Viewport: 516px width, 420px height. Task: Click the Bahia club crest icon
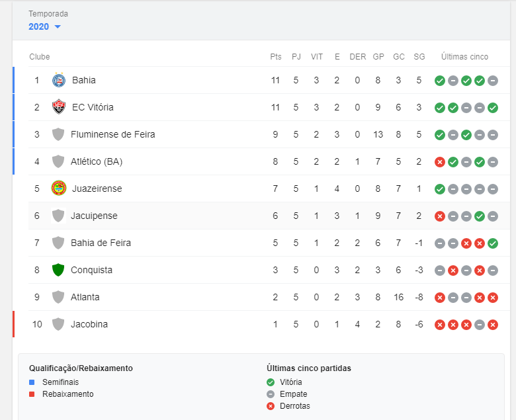[x=59, y=80]
